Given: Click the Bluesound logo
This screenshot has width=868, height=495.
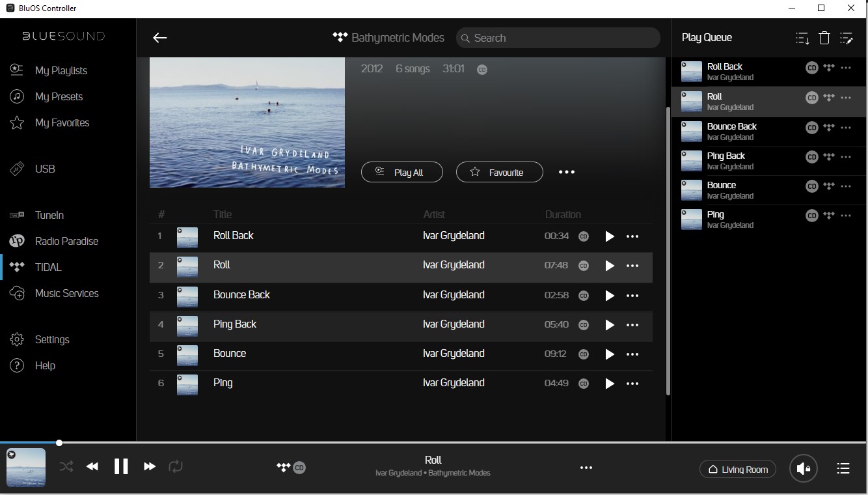Looking at the screenshot, I should coord(64,36).
